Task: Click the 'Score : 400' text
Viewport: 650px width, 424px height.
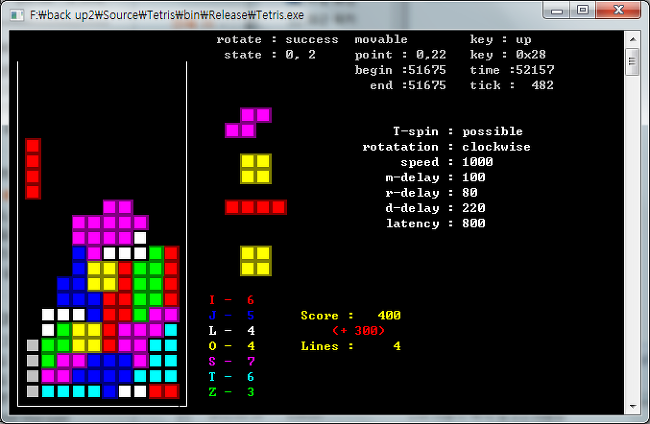Action: (351, 315)
